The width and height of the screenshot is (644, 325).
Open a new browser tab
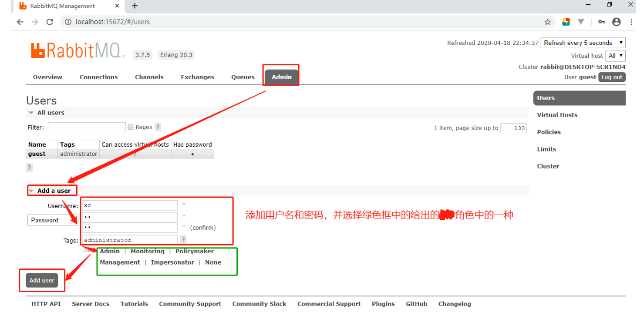click(x=134, y=6)
